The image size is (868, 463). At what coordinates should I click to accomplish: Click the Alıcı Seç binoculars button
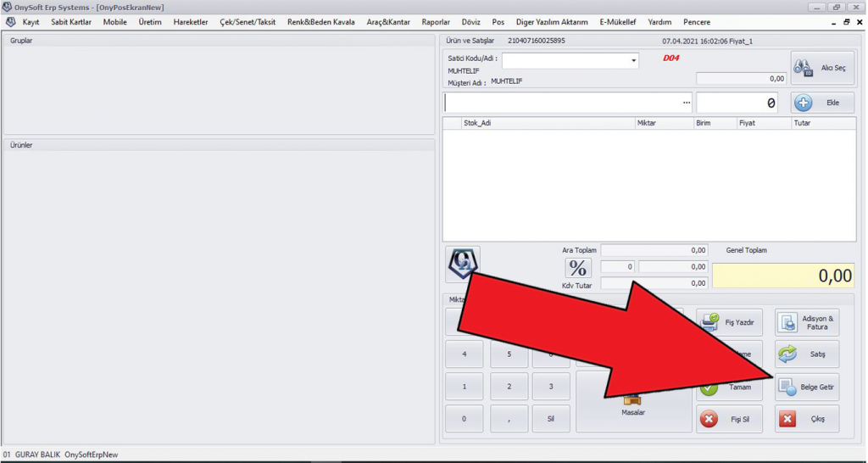822,68
